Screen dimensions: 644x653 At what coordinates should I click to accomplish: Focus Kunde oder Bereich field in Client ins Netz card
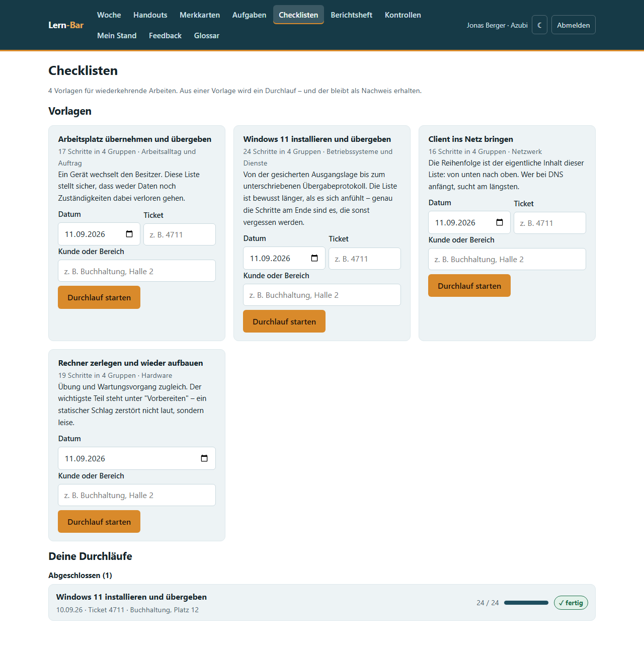click(507, 259)
